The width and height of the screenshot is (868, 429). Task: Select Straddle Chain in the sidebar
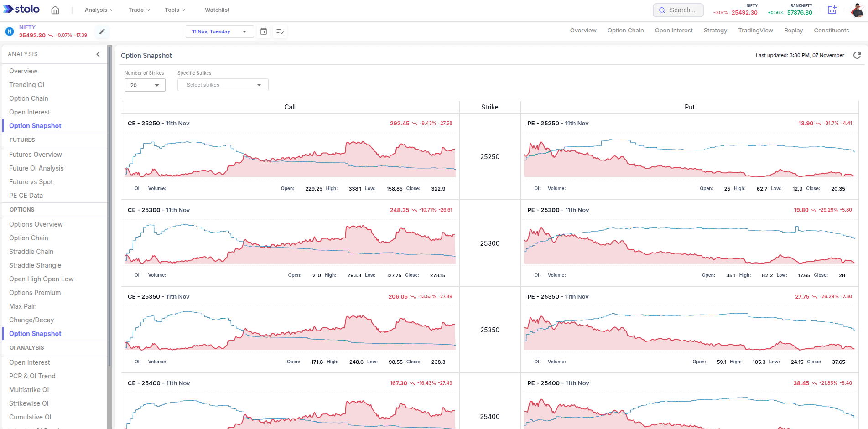[x=31, y=252]
